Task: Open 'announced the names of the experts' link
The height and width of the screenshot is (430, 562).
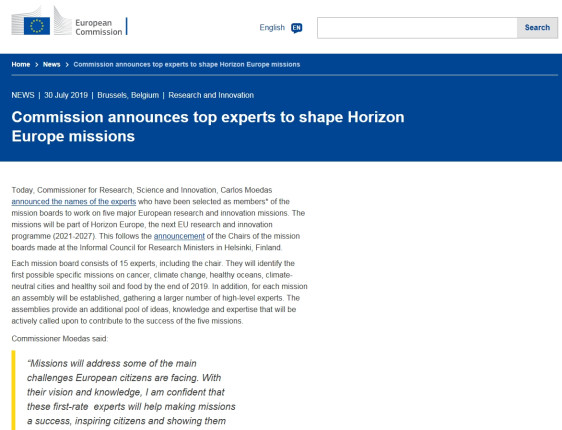Action: tap(74, 201)
